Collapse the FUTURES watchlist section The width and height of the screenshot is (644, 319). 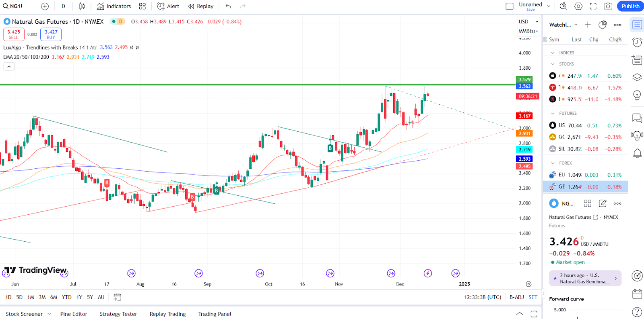click(x=553, y=114)
